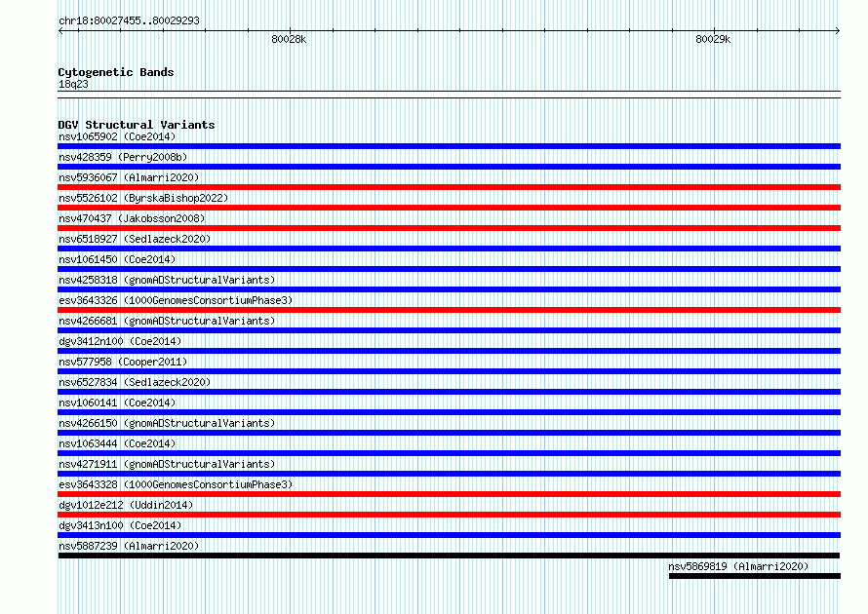Screen dimensions: 868x614
Task: Click dgv3413n100 (Coe2014) label
Action: tap(120, 525)
